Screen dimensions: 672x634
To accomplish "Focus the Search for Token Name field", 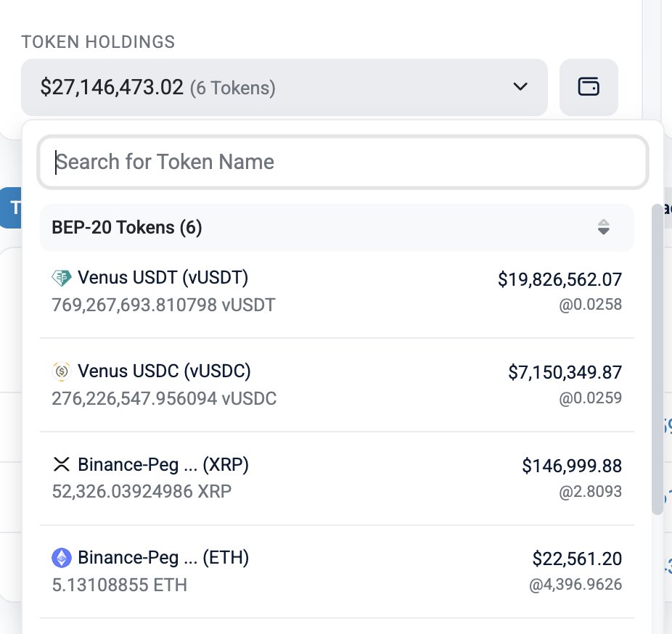I will point(343,162).
